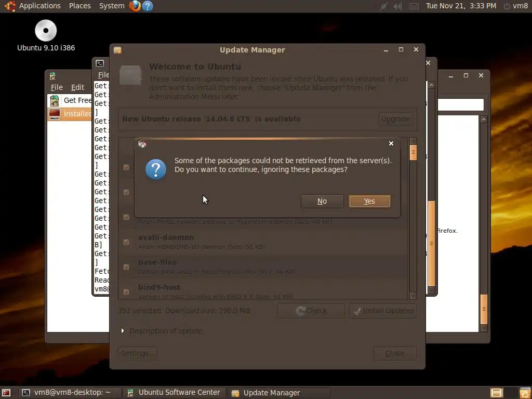
Task: Launch Firefox from the top panel
Action: click(x=135, y=6)
